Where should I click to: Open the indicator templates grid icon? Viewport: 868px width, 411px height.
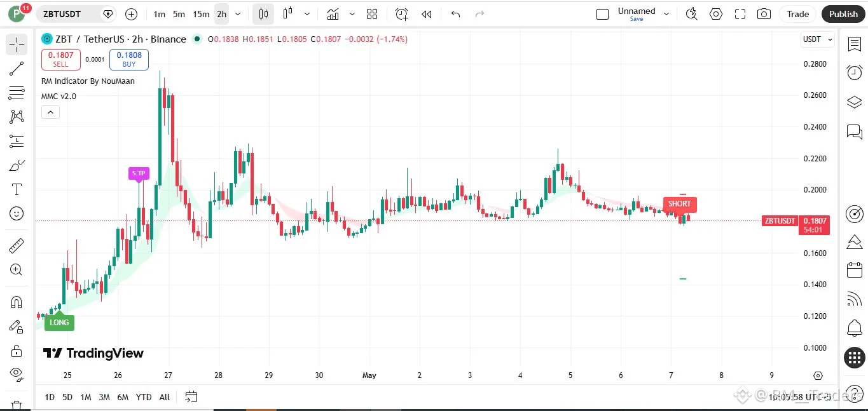point(372,14)
